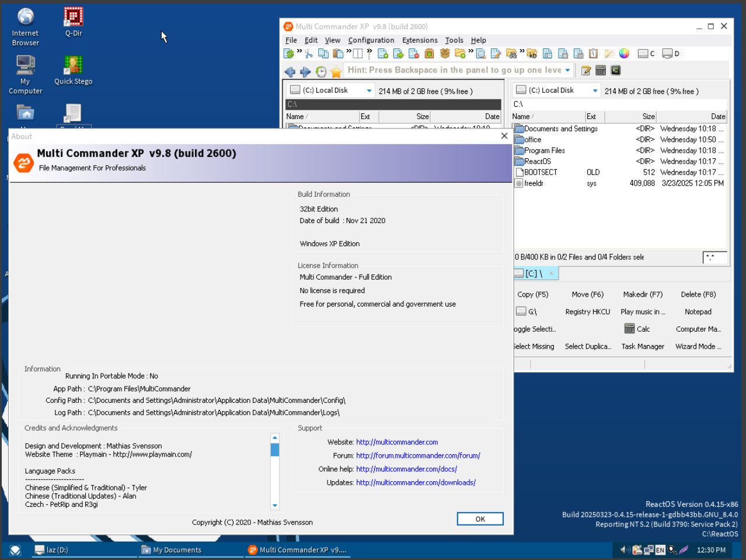Click the folder size 'kb' icon
Screen dimensions: 746x560
532,54
